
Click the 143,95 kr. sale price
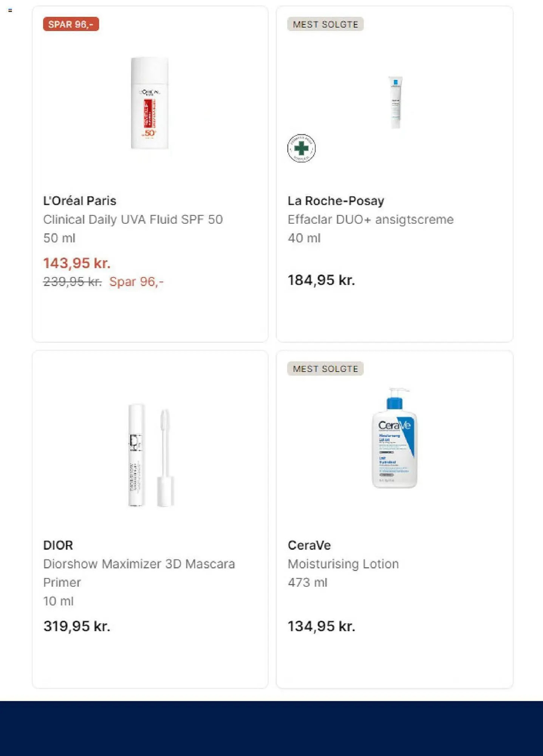[x=77, y=263]
